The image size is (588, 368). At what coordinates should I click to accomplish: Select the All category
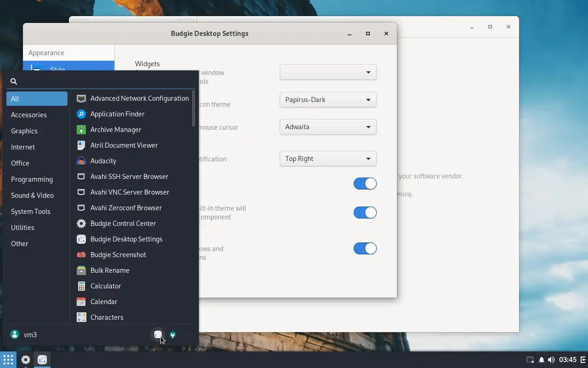pos(37,99)
